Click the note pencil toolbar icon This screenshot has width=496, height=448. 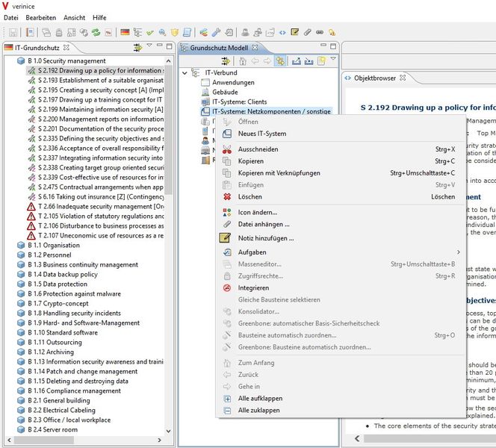[x=295, y=32]
